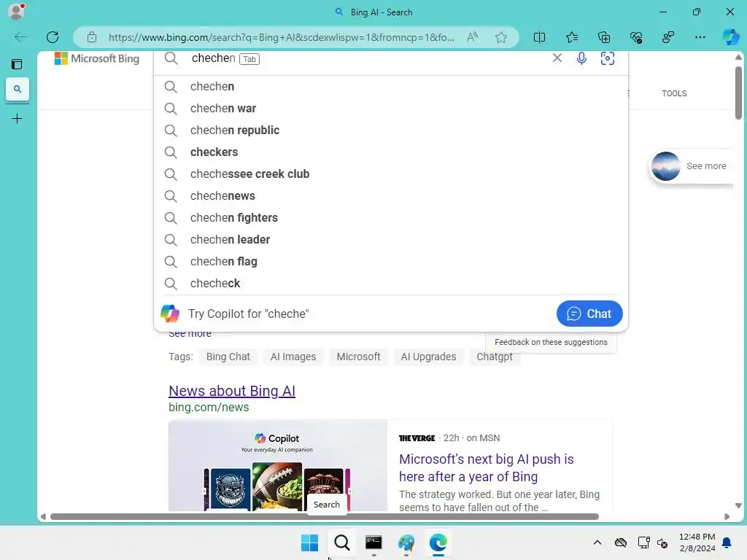
Task: Open Copilot sidebar icon
Action: pyautogui.click(x=730, y=37)
